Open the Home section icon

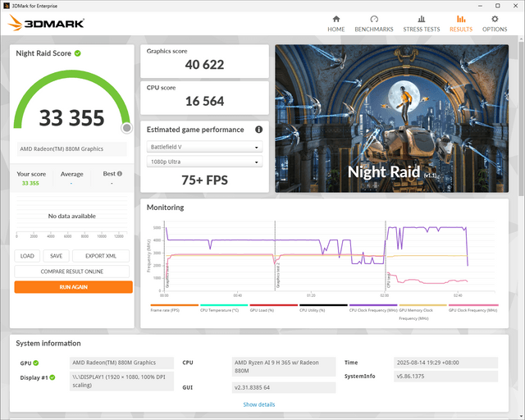click(336, 19)
